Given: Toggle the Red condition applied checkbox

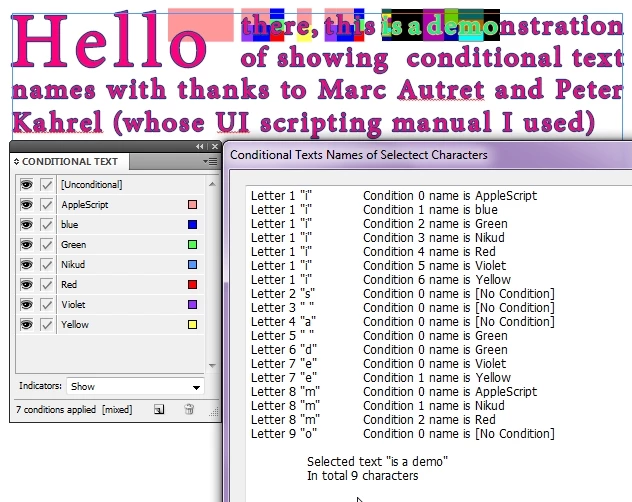Looking at the screenshot, I should 47,285.
